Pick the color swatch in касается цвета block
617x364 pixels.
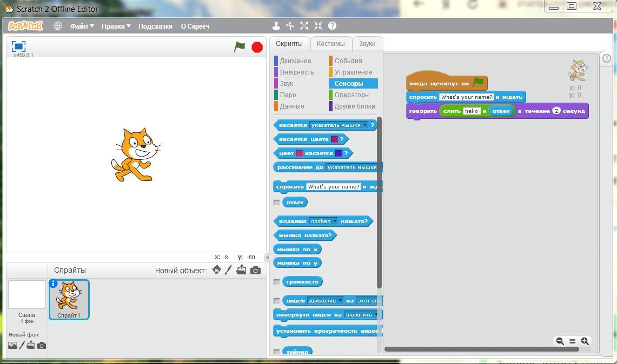coord(335,139)
